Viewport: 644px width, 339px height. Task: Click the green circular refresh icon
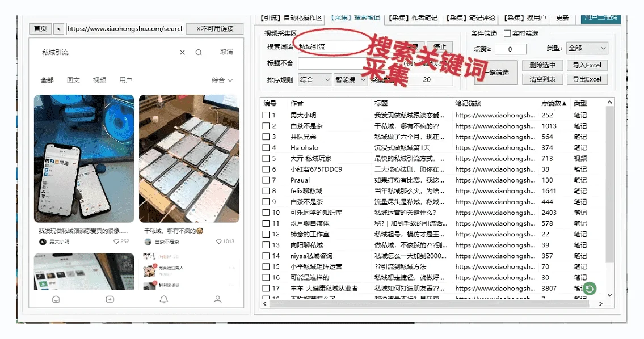click(x=588, y=289)
